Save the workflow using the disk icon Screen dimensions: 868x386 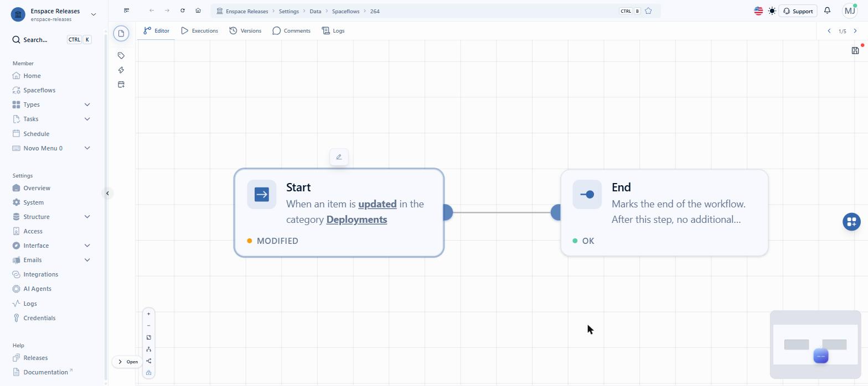tap(855, 50)
